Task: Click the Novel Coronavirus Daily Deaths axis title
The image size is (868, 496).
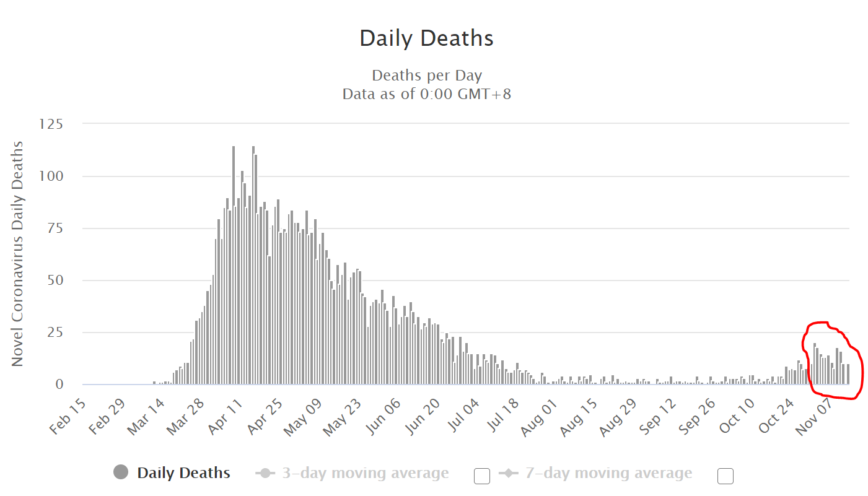Action: pyautogui.click(x=17, y=254)
